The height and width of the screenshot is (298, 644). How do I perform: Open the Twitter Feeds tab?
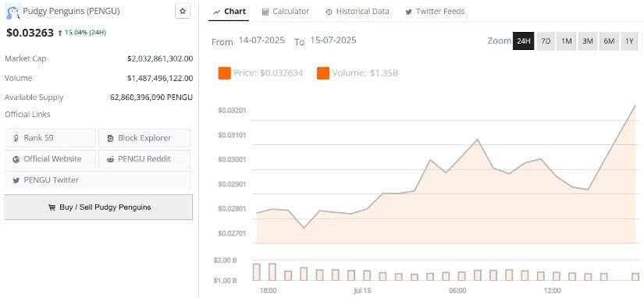(x=435, y=12)
